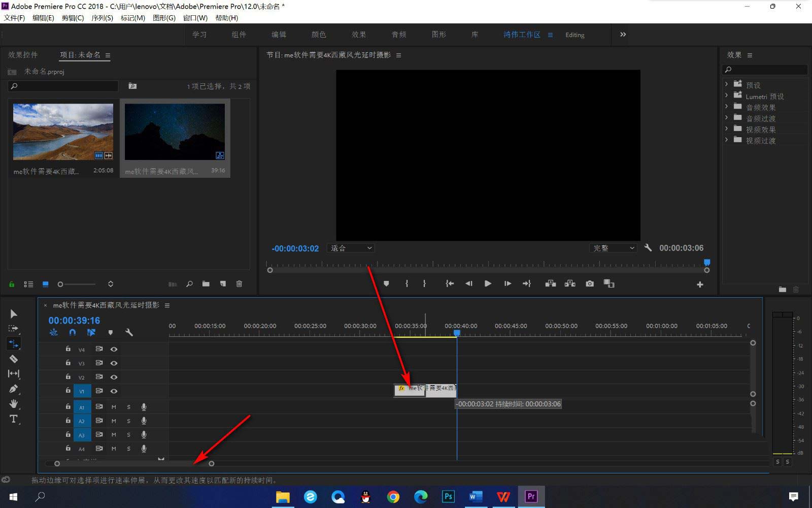Step back one frame
The width and height of the screenshot is (812, 508).
(469, 283)
